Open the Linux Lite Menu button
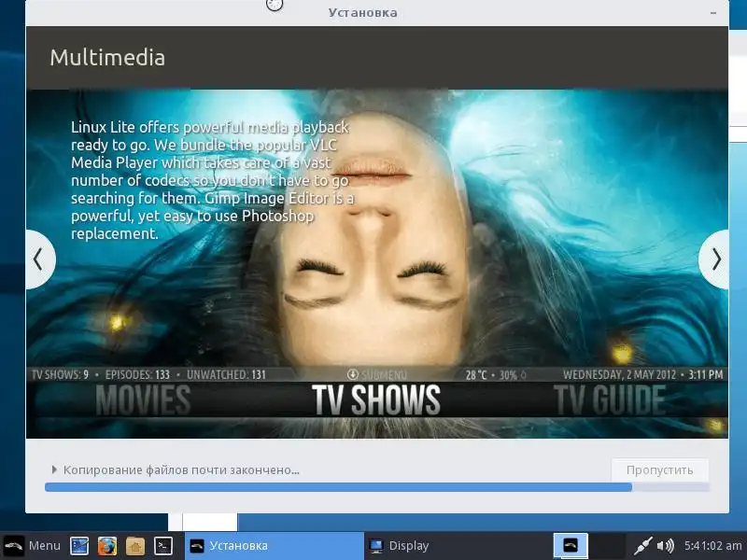 tap(33, 545)
